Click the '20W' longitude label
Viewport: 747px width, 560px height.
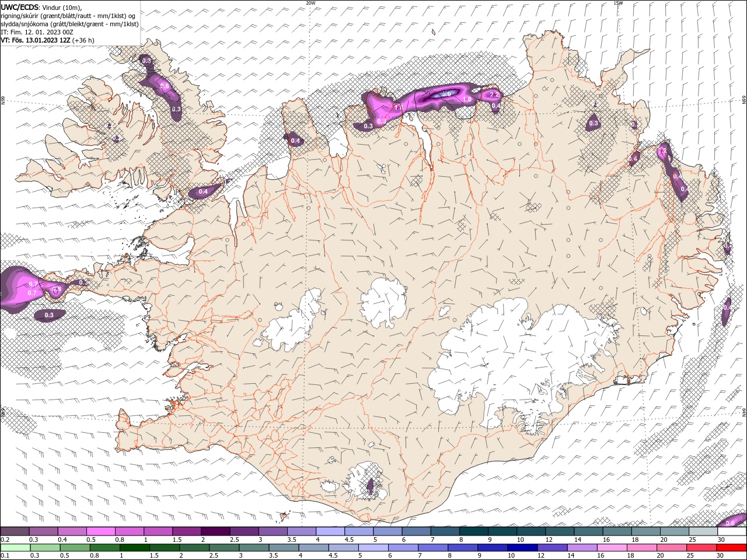tap(310, 3)
